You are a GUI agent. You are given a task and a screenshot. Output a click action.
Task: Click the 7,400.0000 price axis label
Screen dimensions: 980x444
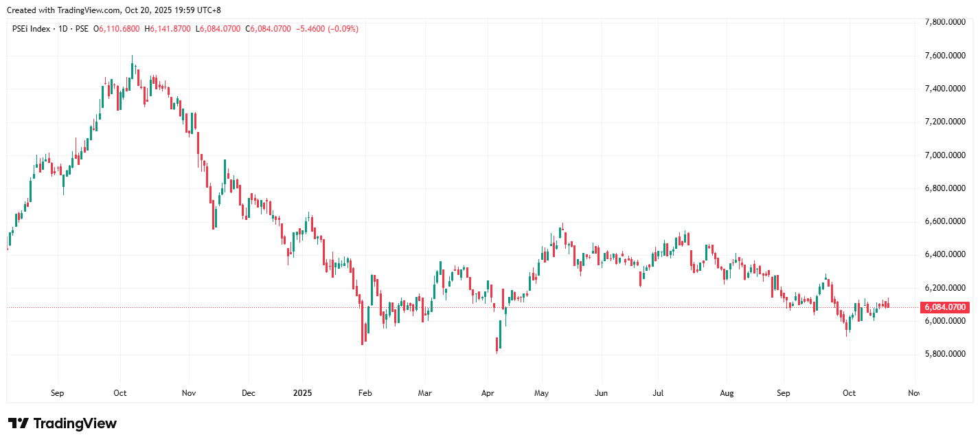tap(944, 89)
